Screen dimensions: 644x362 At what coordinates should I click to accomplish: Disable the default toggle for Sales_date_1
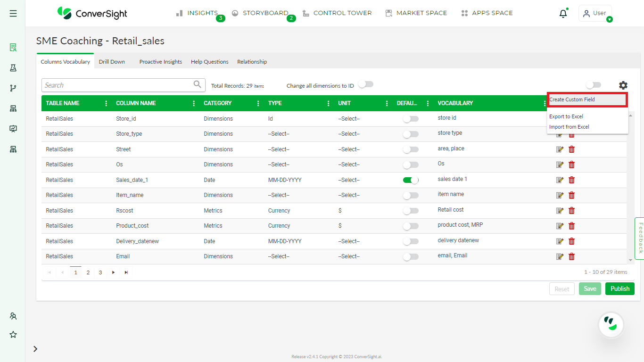click(411, 180)
